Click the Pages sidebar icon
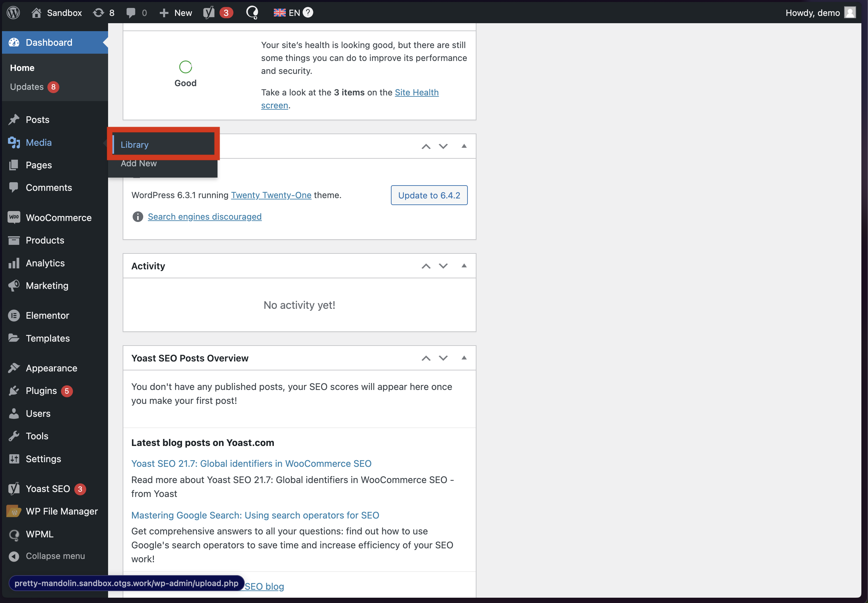868x603 pixels. (14, 165)
